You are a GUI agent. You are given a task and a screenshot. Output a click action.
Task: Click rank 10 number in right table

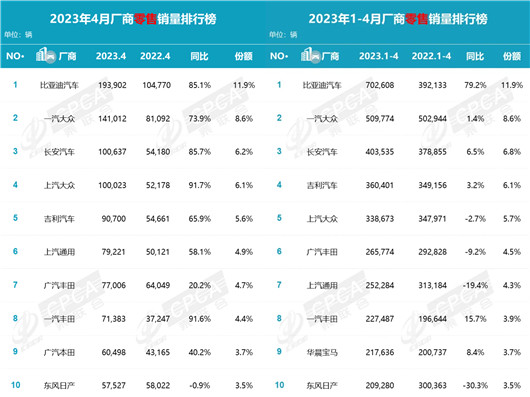pyautogui.click(x=279, y=385)
